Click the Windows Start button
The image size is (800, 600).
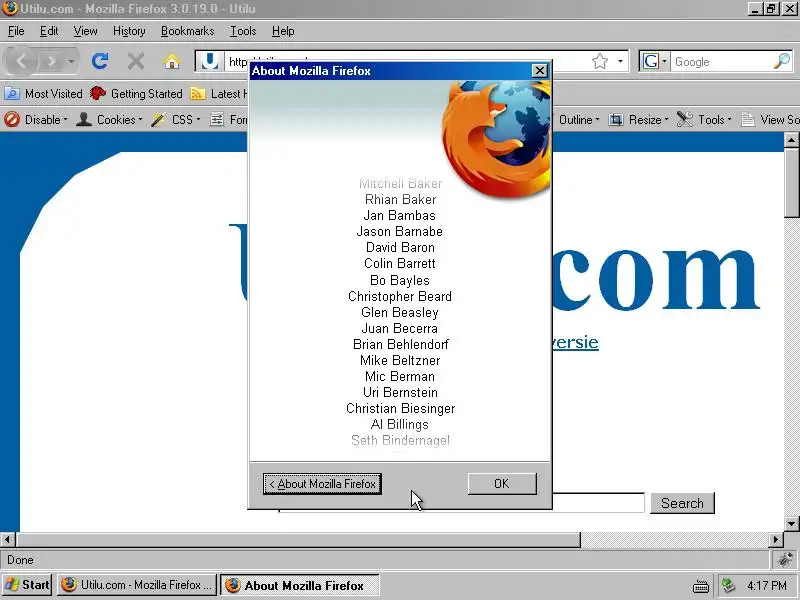28,585
